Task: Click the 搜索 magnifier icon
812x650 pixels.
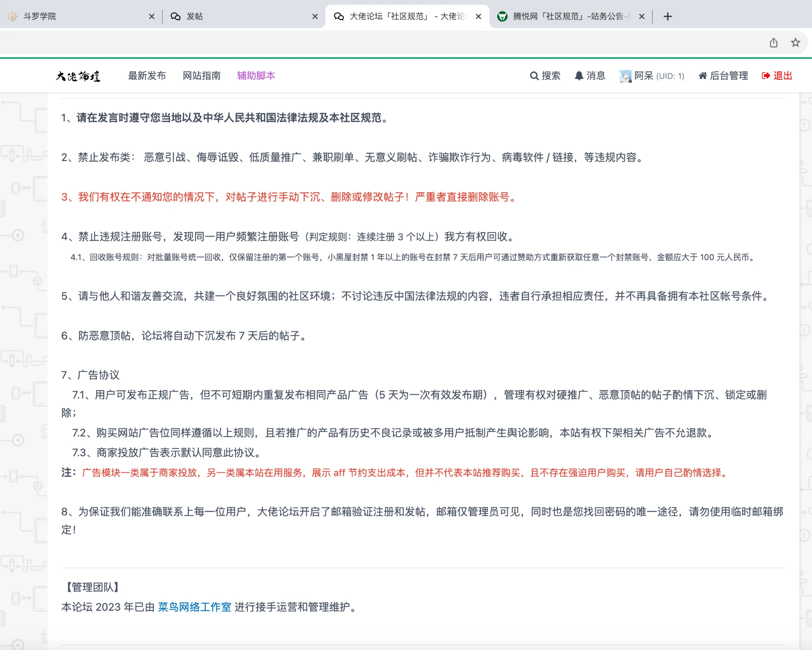Action: pyautogui.click(x=534, y=76)
